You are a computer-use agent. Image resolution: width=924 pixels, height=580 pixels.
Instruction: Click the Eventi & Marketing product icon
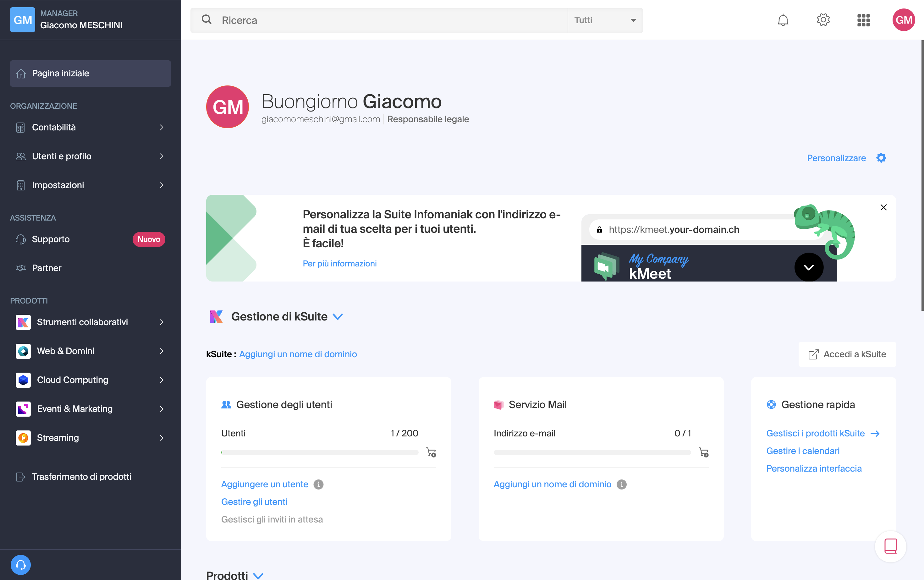23,409
